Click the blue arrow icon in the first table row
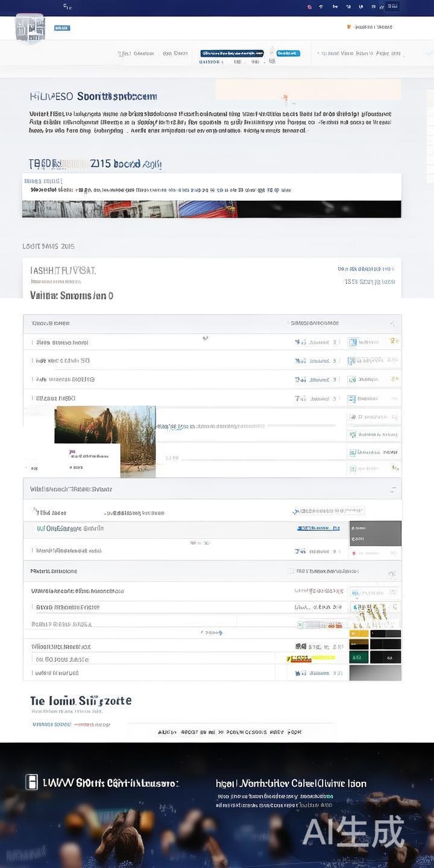Image resolution: width=434 pixels, height=868 pixels. [x=300, y=342]
